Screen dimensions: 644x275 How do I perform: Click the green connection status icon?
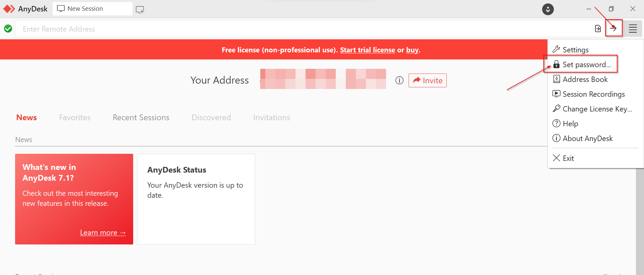(x=8, y=29)
